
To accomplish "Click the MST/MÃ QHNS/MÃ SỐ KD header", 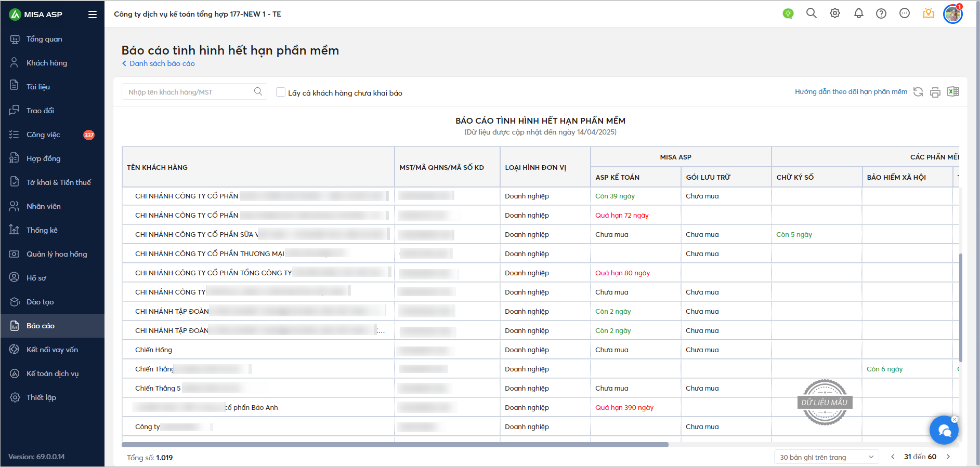I will [447, 167].
